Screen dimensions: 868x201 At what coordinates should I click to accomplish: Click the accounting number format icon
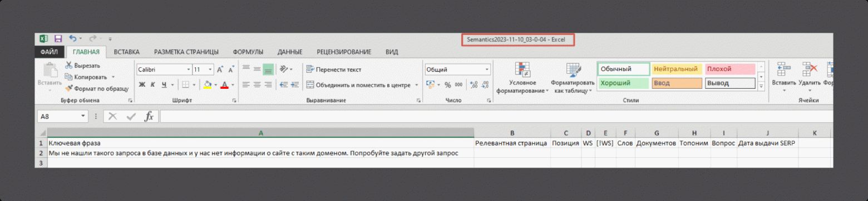(430, 85)
